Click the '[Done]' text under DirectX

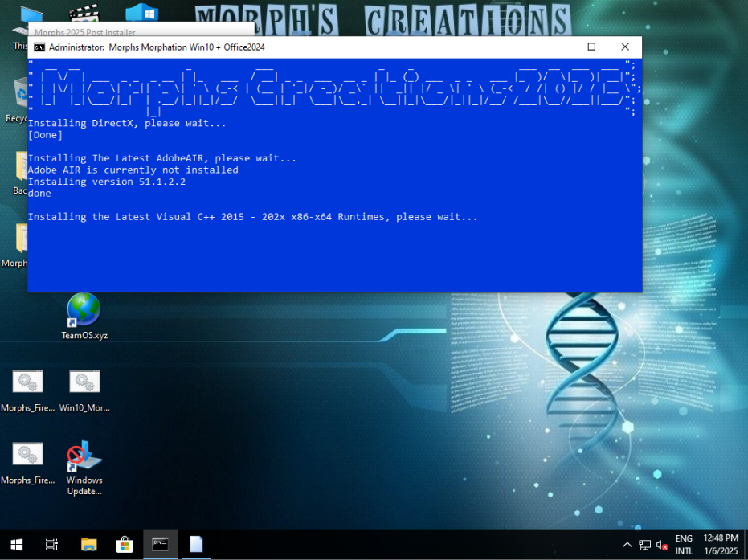[45, 135]
